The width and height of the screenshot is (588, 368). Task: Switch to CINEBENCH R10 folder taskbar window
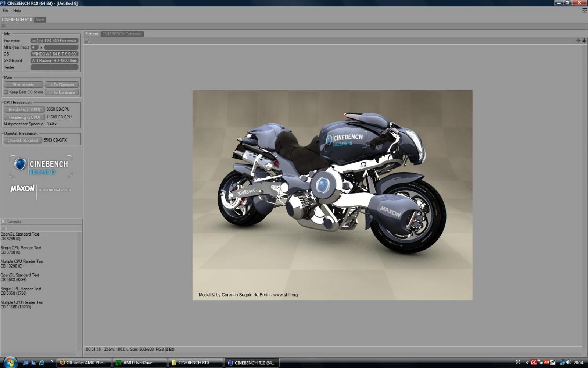click(195, 362)
